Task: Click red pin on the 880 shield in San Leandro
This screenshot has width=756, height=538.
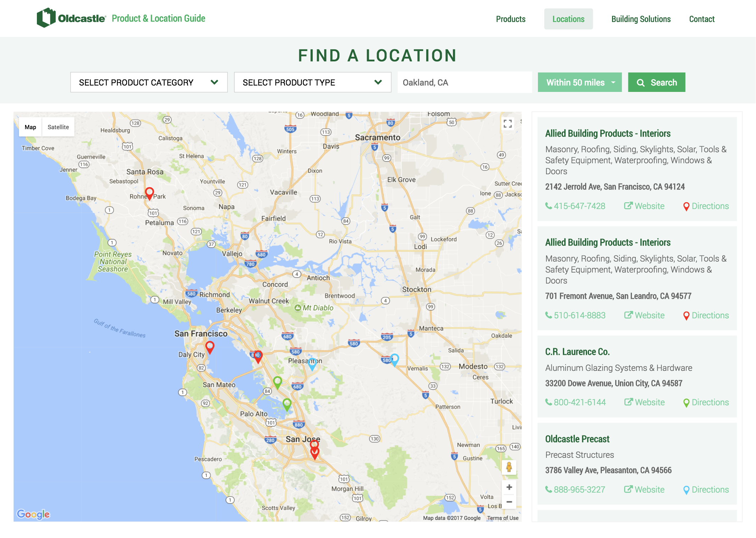Action: pyautogui.click(x=258, y=357)
